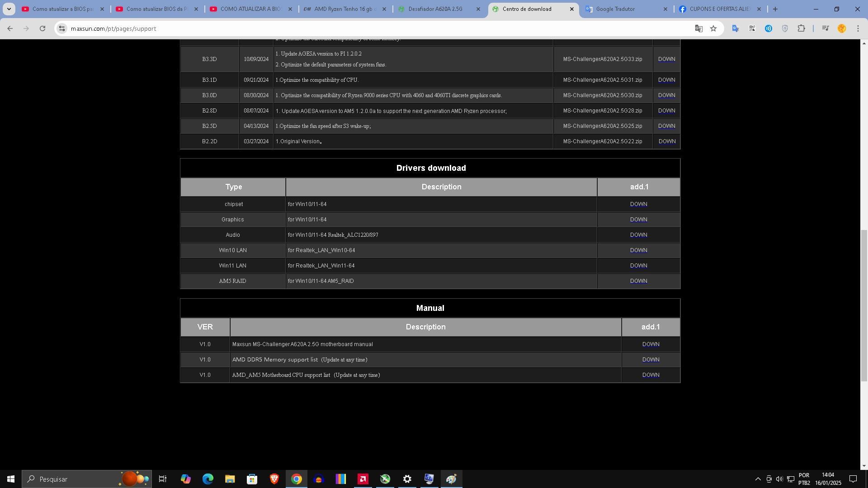Screen dimensions: 868x488
Task: Open the Chrome three-dot menu
Action: pos(858,28)
